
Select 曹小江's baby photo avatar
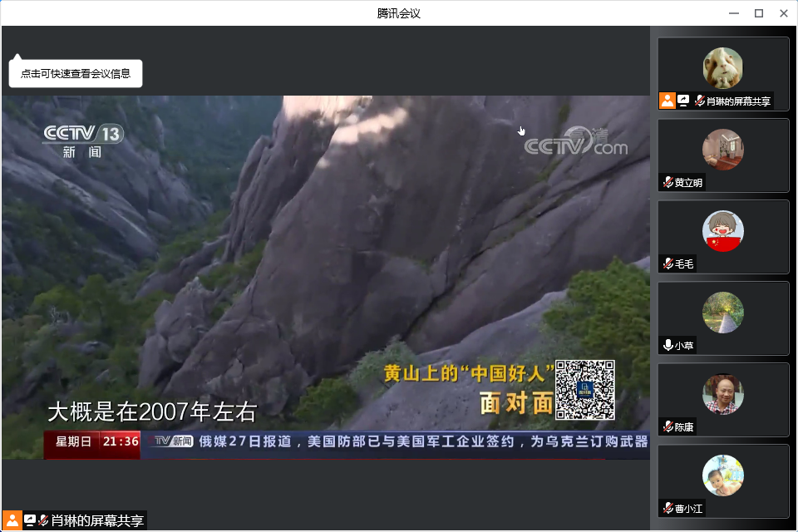722,475
